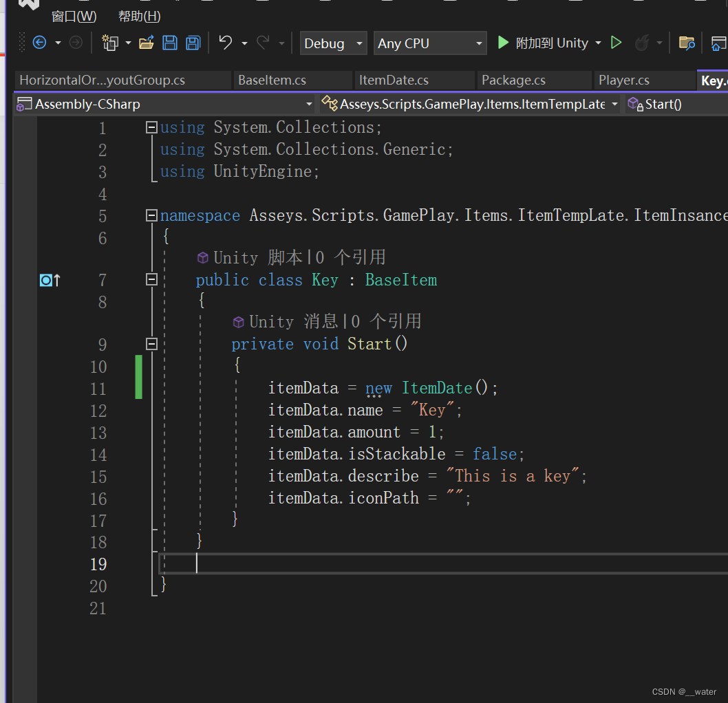Click the Navigate Backward arrow icon
This screenshot has height=703, width=728.
coord(39,43)
